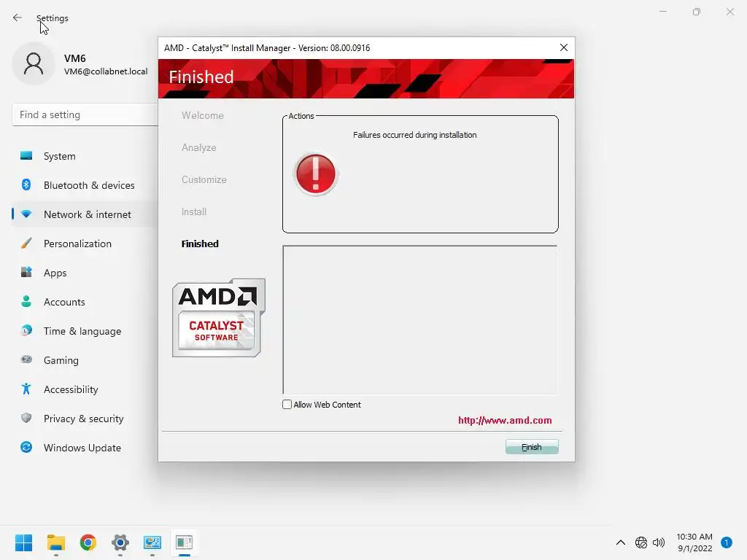Open File Explorer from the taskbar
This screenshot has width=747, height=560.
click(56, 542)
